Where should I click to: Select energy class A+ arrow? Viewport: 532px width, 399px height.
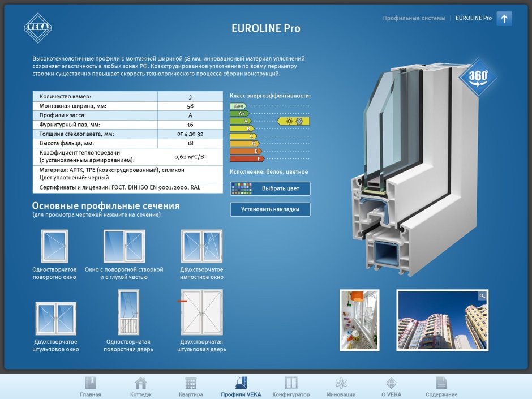[x=239, y=113]
